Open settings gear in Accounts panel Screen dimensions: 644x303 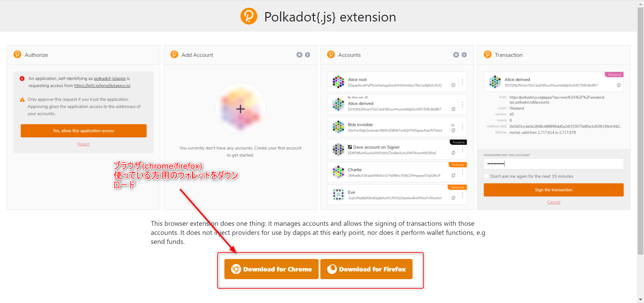464,55
